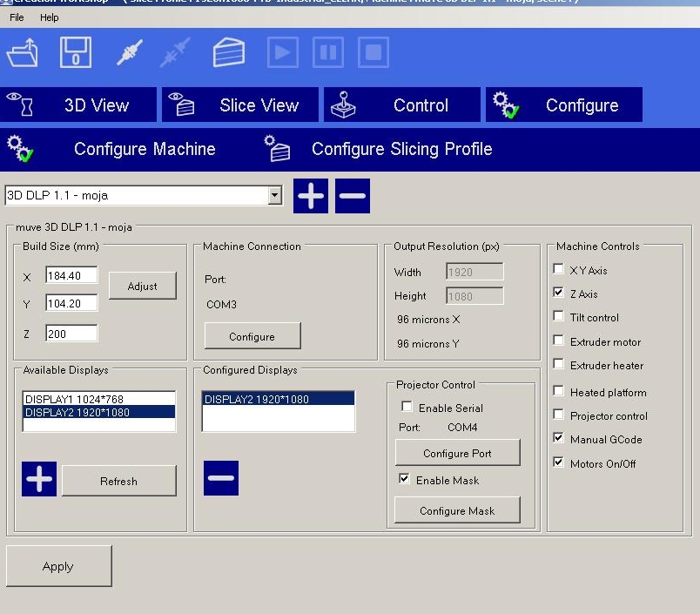700x614 pixels.
Task: Click the slice model icon
Action: click(x=228, y=53)
